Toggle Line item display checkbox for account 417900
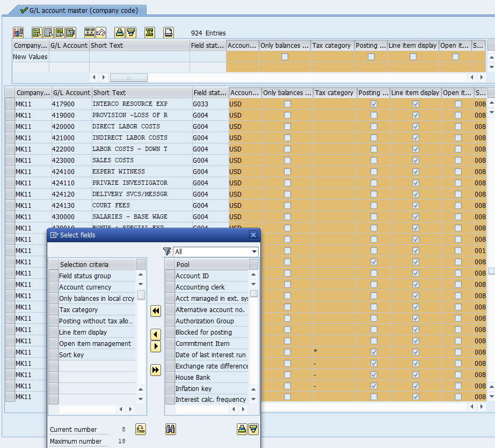 (x=415, y=104)
